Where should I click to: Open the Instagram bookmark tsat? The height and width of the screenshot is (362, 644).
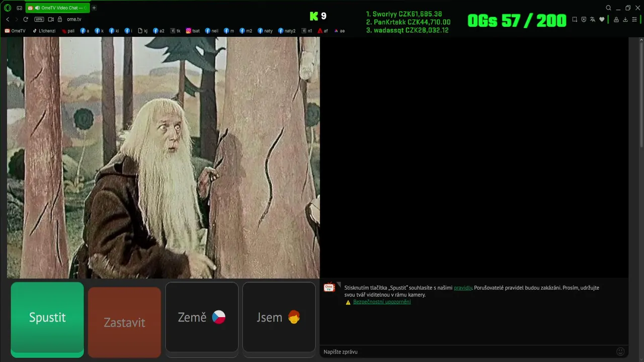(193, 31)
